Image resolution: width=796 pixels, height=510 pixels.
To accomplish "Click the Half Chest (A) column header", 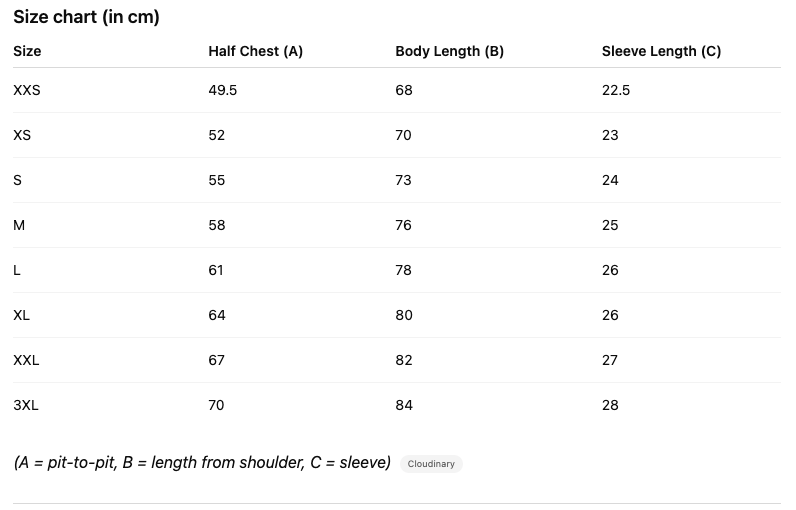I will (255, 51).
